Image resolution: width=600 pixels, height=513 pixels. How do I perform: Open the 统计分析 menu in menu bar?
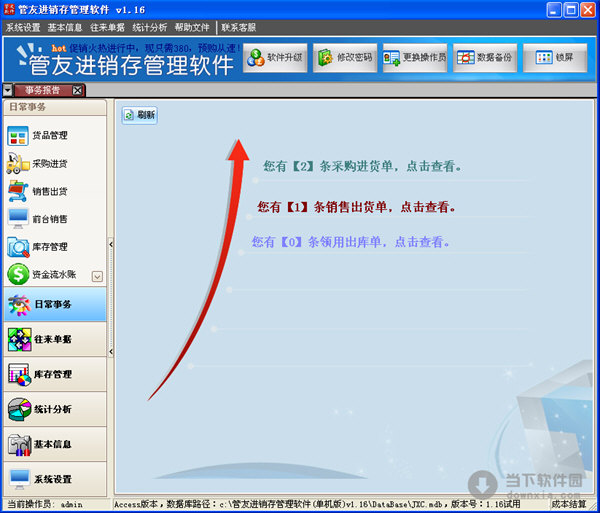[150, 28]
